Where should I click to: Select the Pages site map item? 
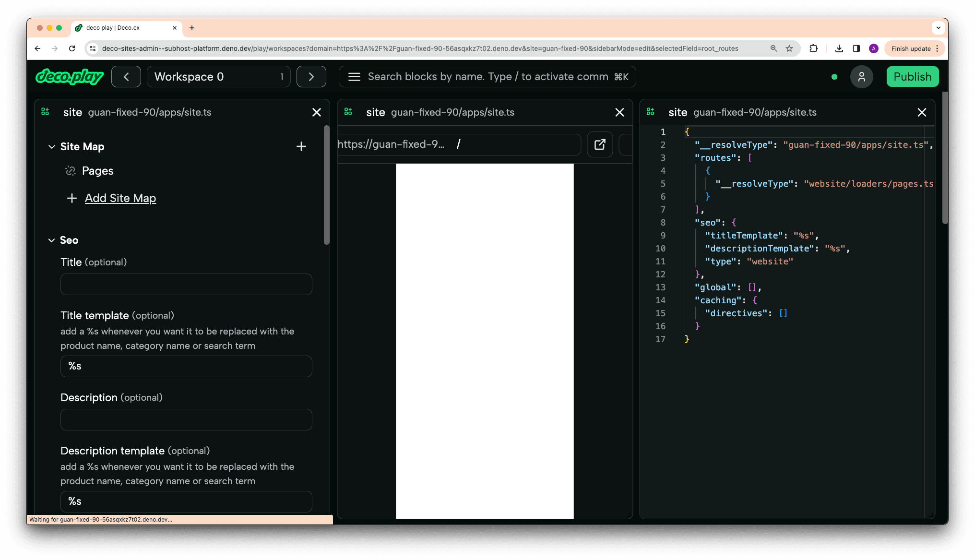coord(98,171)
